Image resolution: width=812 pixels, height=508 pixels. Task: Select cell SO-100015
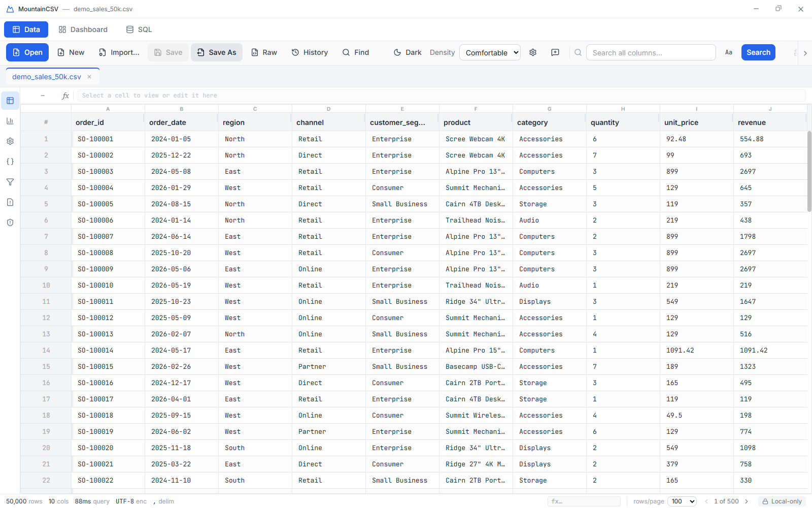[108, 366]
